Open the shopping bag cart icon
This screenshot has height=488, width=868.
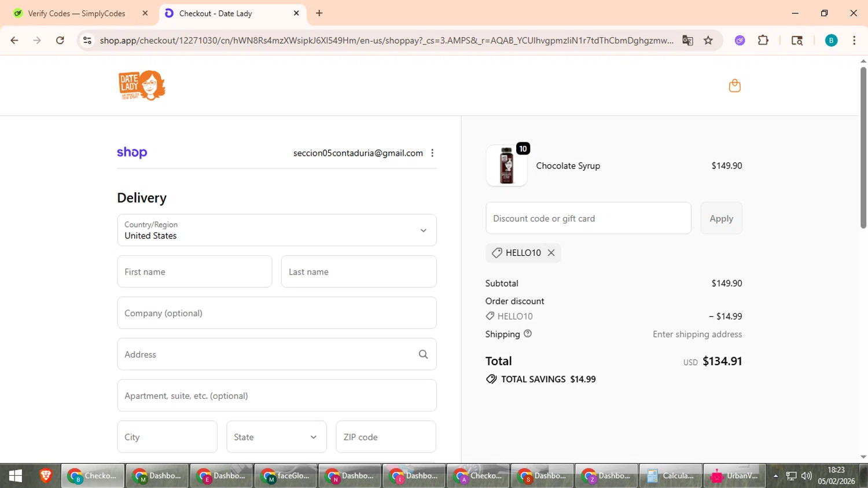[734, 86]
